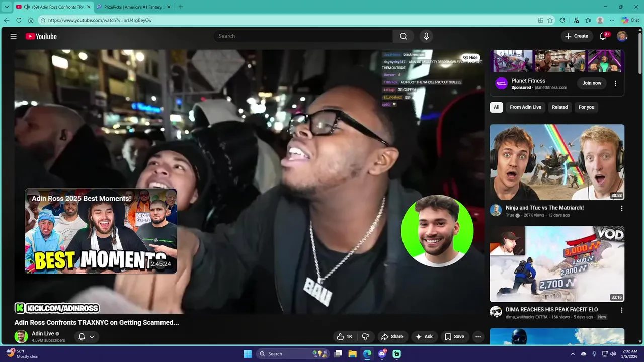Image resolution: width=644 pixels, height=362 pixels.
Task: Click the DIMA REACHES HIS PEAK FACEIT ELO title
Action: point(551,310)
